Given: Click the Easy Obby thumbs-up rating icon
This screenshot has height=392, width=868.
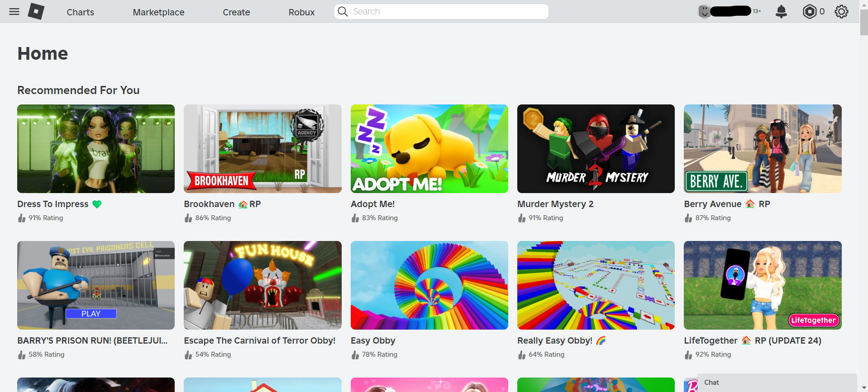Looking at the screenshot, I should coord(355,354).
